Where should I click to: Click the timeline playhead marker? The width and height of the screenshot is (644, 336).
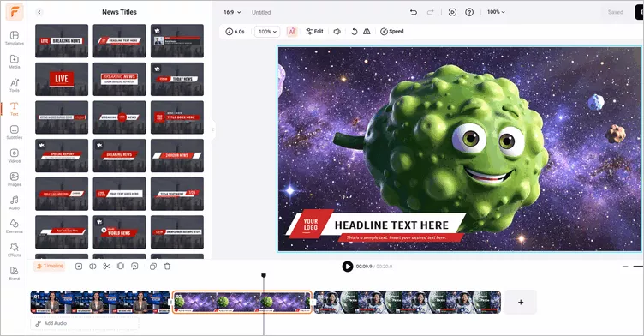[264, 275]
